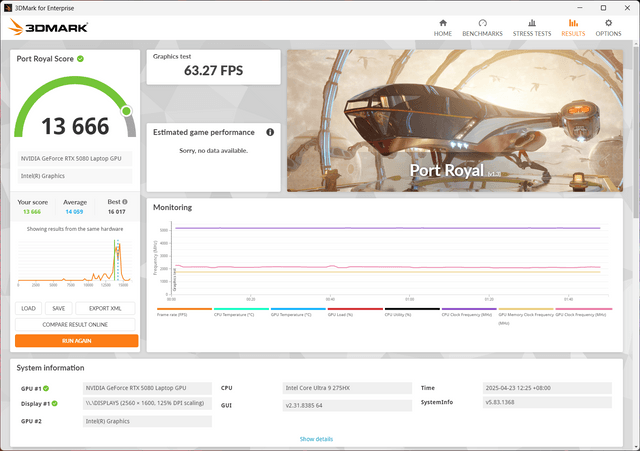This screenshot has width=640, height=451.
Task: Toggle the CPU Clock Frequency legend entry
Action: [x=469, y=312]
